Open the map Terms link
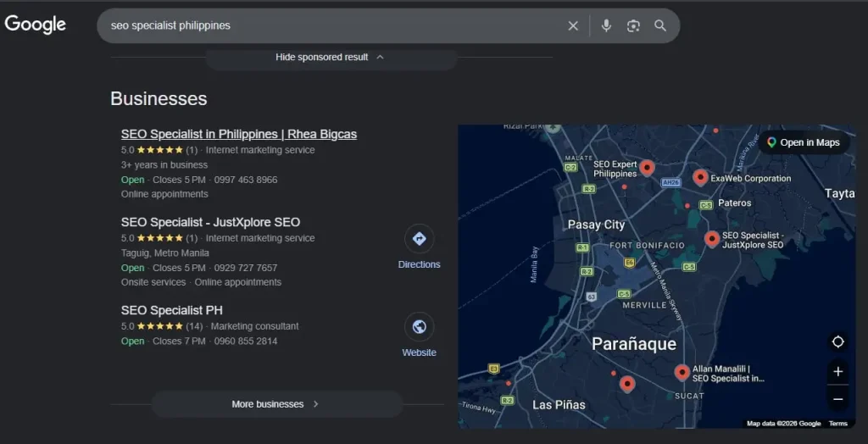The width and height of the screenshot is (868, 444). click(838, 424)
